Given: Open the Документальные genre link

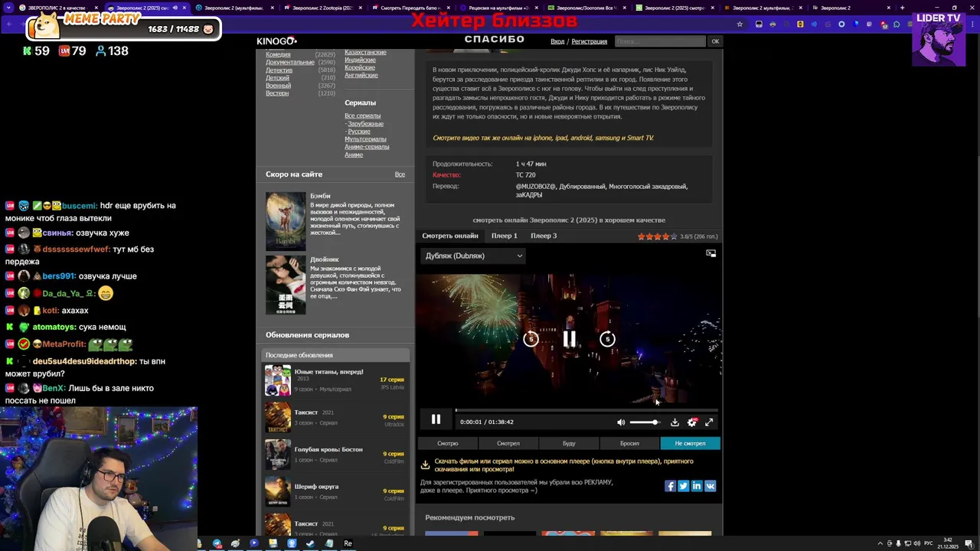Looking at the screenshot, I should 289,62.
